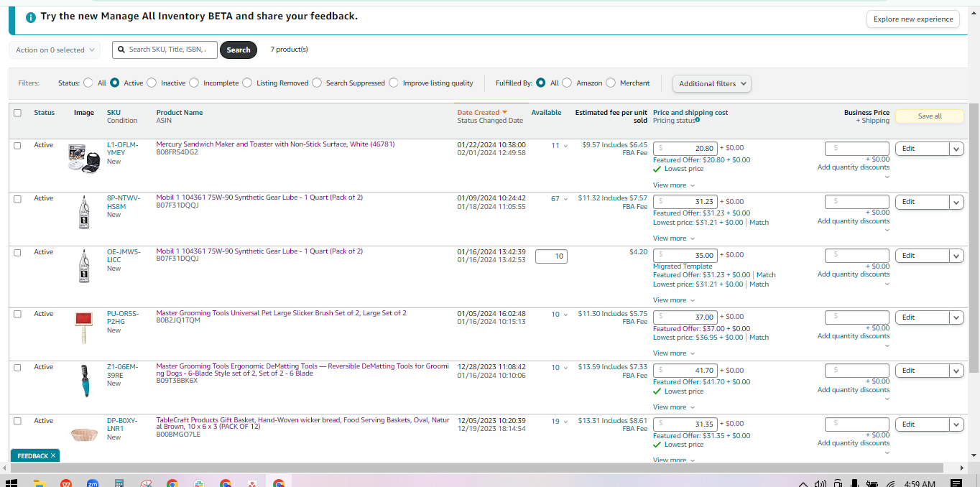This screenshot has width=980, height=487.
Task: Open the Additional filters dropdown
Action: point(712,83)
